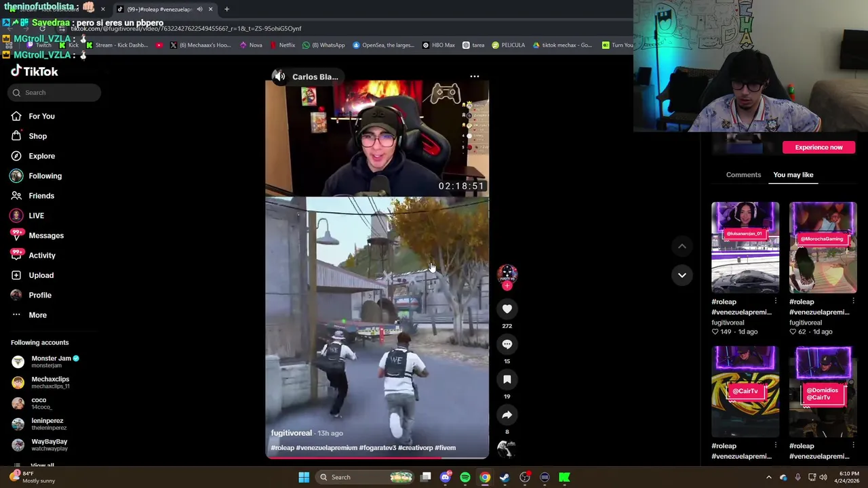The width and height of the screenshot is (868, 488).
Task: Open the HBO Max bookmark
Action: click(x=439, y=45)
